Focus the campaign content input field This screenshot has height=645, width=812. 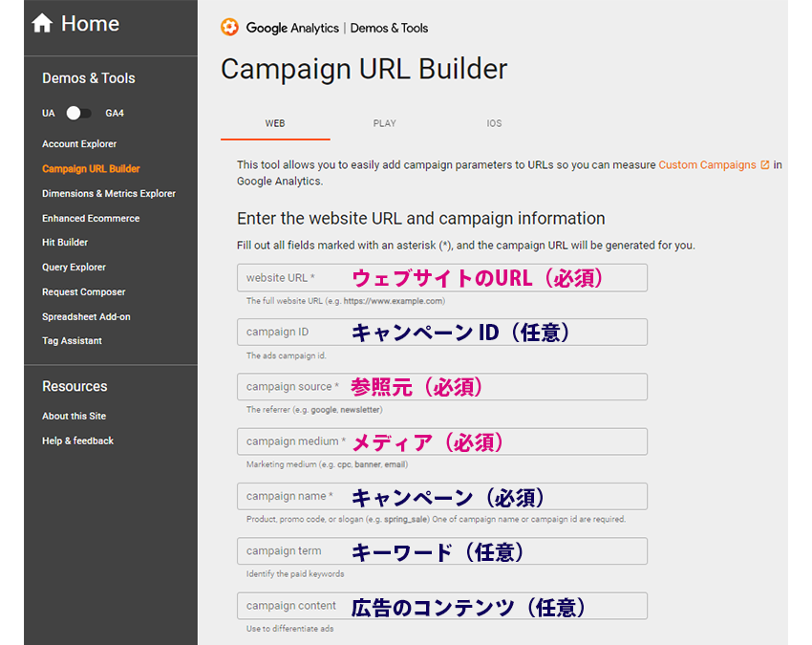(x=442, y=606)
